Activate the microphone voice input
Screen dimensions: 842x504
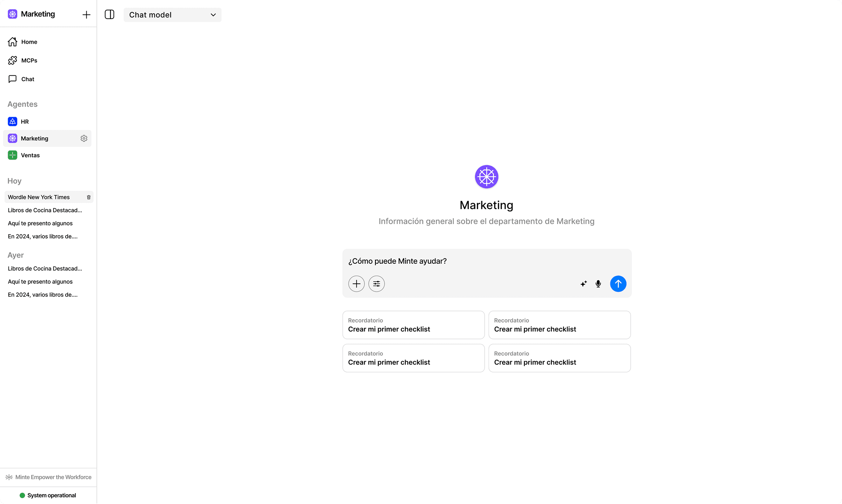pos(598,283)
